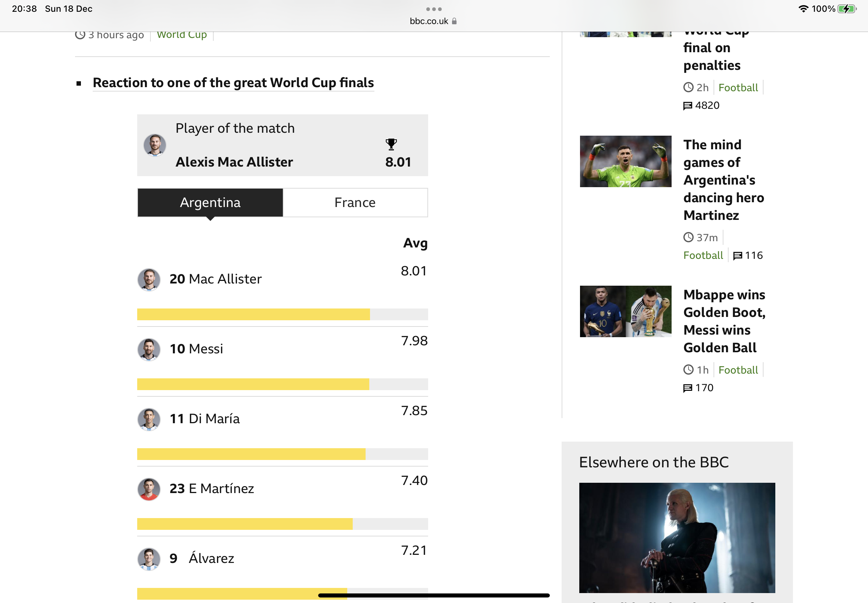This screenshot has width=868, height=603.
Task: Select the Argentina team tab
Action: pyautogui.click(x=210, y=203)
